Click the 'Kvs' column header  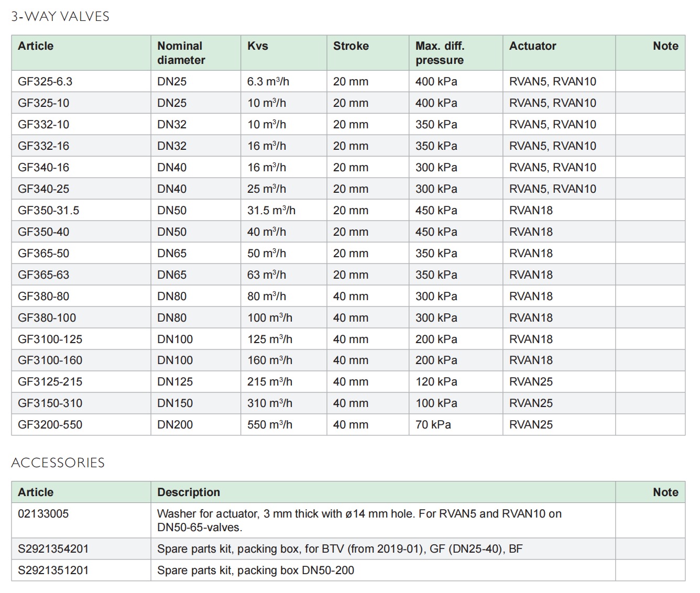[x=257, y=46]
